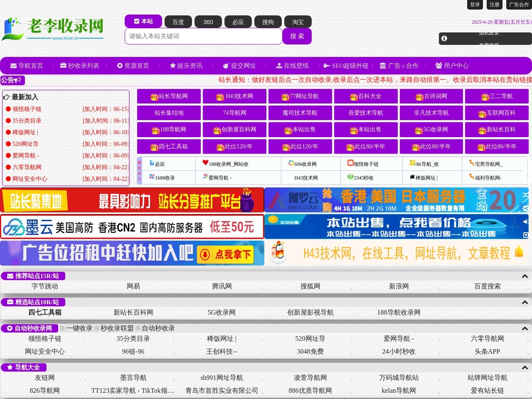Open the 用户中心 menu item

pyautogui.click(x=452, y=66)
